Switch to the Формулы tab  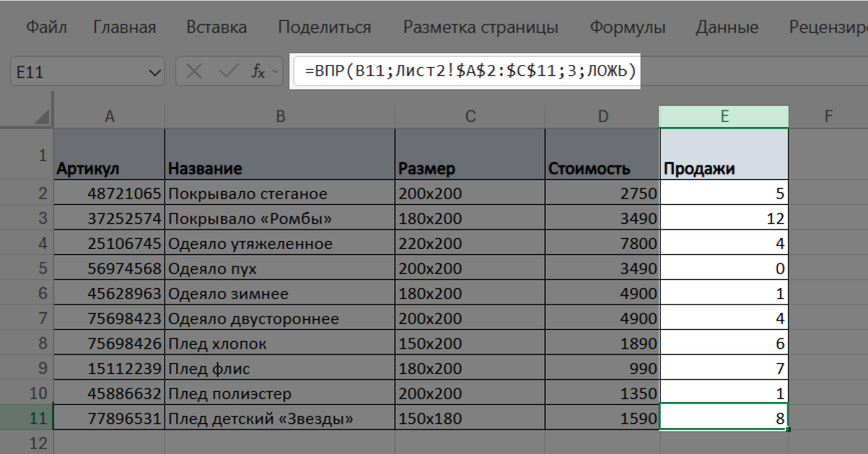click(627, 27)
